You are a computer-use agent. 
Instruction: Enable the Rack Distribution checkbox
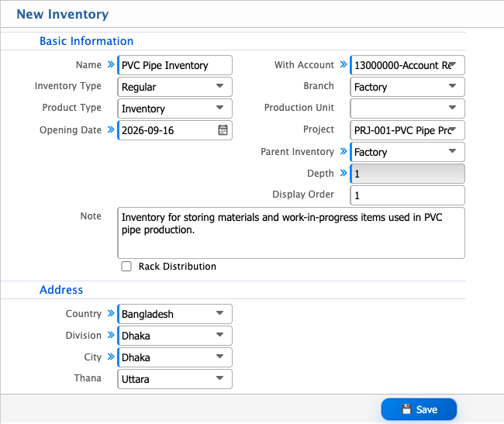[x=126, y=267]
